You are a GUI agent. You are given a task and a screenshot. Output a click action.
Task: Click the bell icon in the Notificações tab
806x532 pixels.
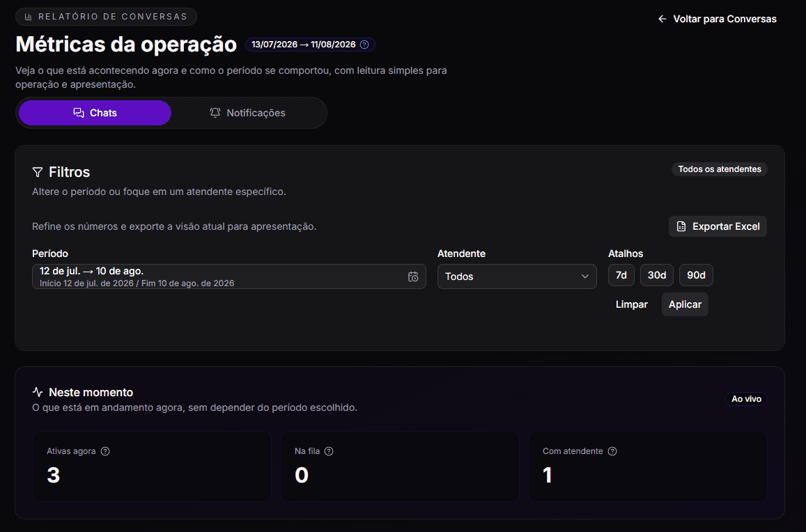point(215,113)
